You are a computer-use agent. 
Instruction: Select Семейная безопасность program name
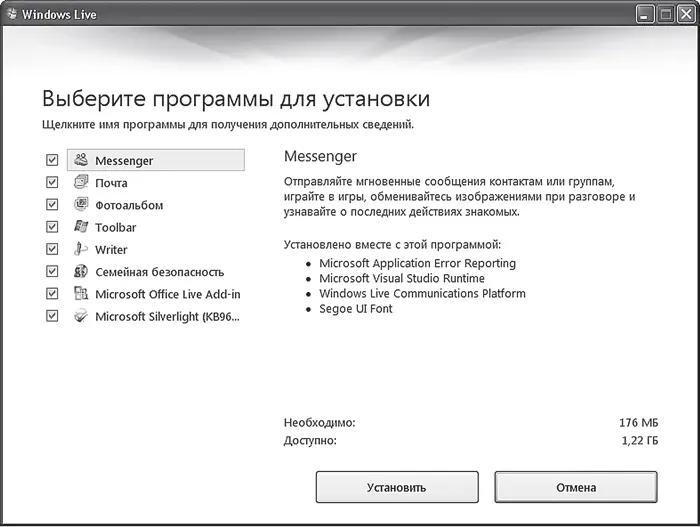[159, 272]
